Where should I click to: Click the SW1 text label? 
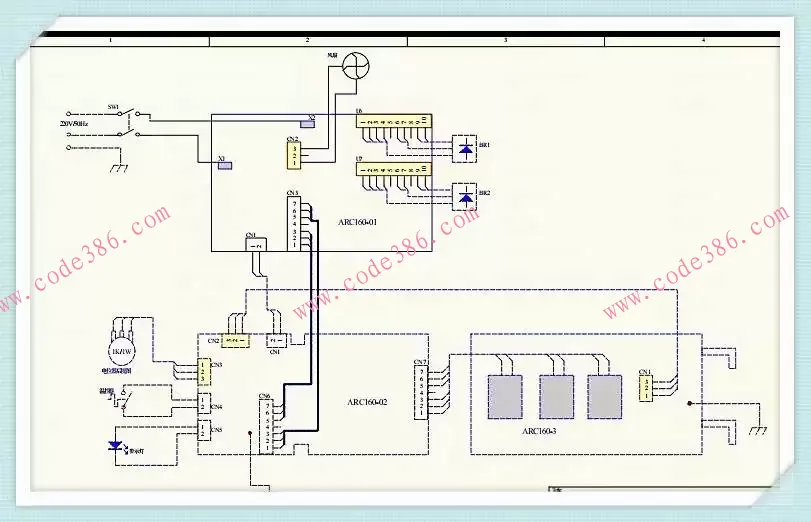[x=113, y=107]
